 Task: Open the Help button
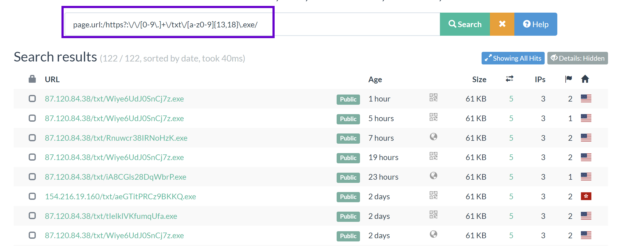pyautogui.click(x=536, y=24)
